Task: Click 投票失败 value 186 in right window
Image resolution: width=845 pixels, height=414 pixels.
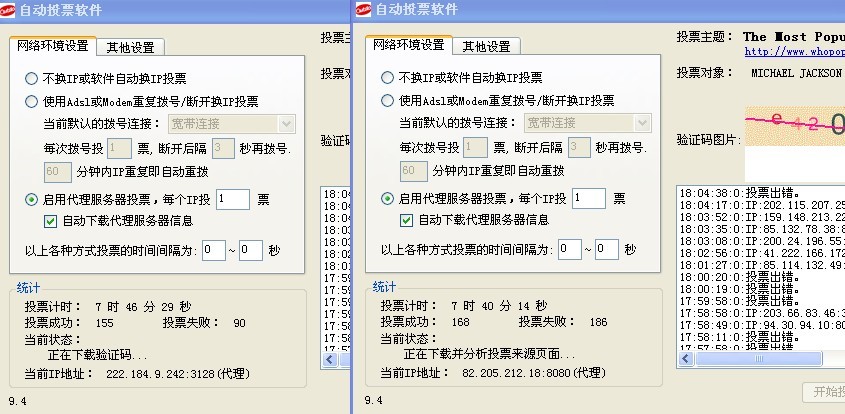Action: pos(598,322)
